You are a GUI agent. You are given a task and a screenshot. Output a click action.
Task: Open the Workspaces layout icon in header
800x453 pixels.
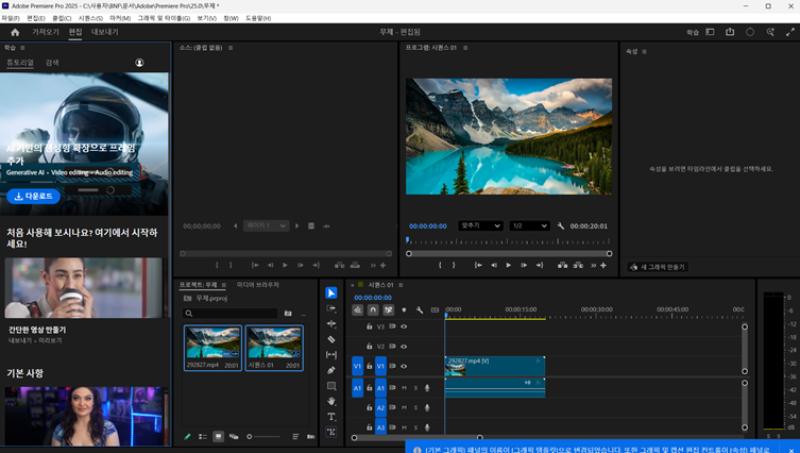(x=710, y=32)
